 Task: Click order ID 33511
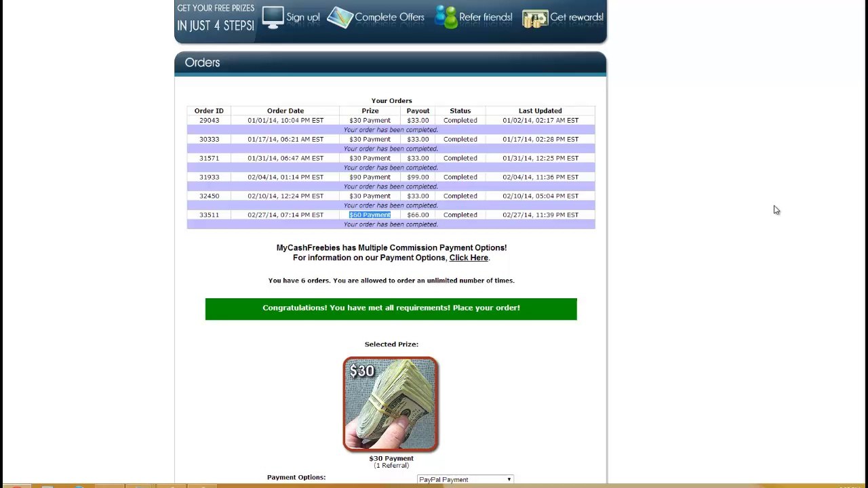click(209, 215)
